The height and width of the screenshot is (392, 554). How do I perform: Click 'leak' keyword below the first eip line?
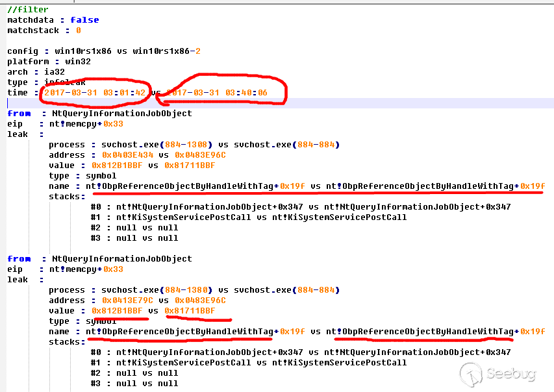point(18,134)
